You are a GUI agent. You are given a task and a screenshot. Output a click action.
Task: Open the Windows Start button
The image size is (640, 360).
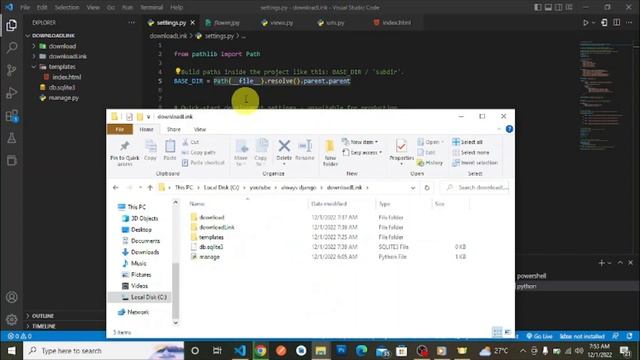11,351
